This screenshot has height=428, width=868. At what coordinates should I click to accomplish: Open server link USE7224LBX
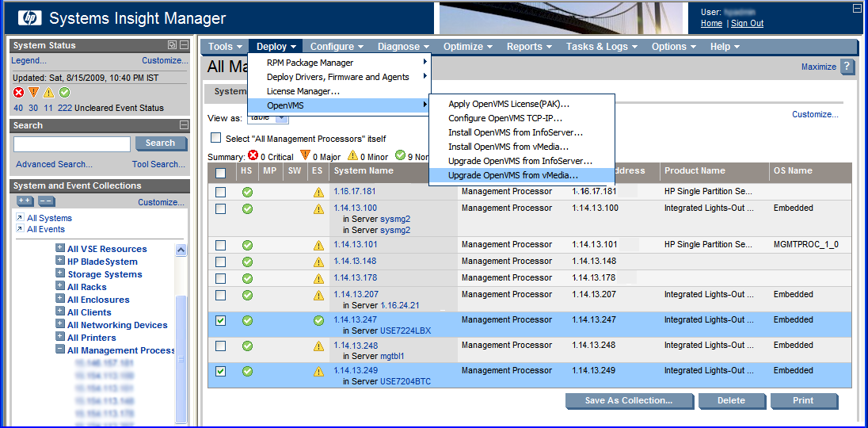(405, 331)
